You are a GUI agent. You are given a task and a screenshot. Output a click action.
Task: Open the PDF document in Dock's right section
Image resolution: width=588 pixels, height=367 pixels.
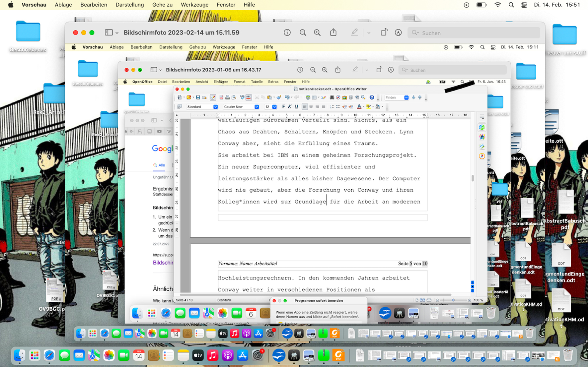pos(360,355)
